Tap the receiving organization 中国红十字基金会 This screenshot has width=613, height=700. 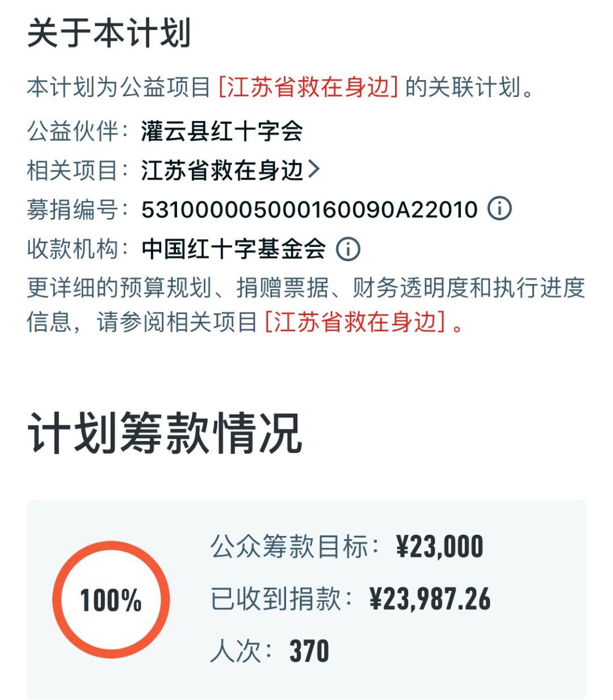coord(234,249)
